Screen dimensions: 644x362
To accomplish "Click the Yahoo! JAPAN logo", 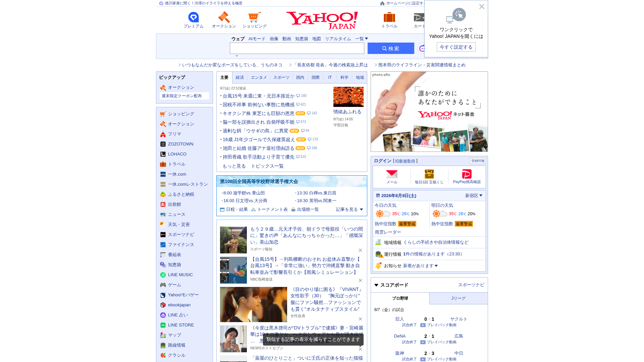I will (322, 20).
